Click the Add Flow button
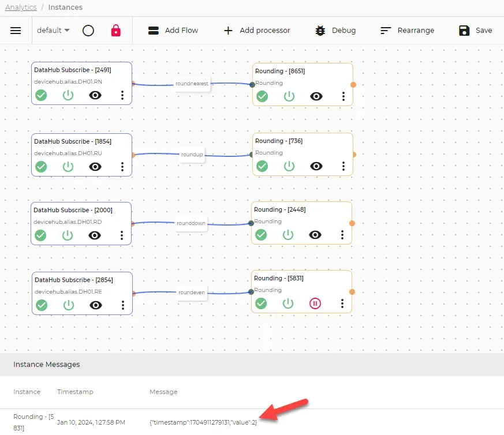504x435 pixels. click(x=173, y=31)
